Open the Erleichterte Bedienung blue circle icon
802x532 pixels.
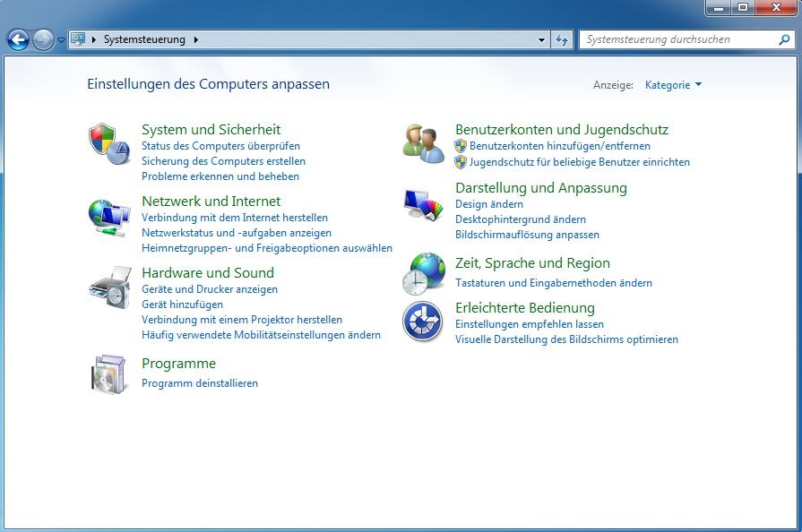(x=422, y=322)
